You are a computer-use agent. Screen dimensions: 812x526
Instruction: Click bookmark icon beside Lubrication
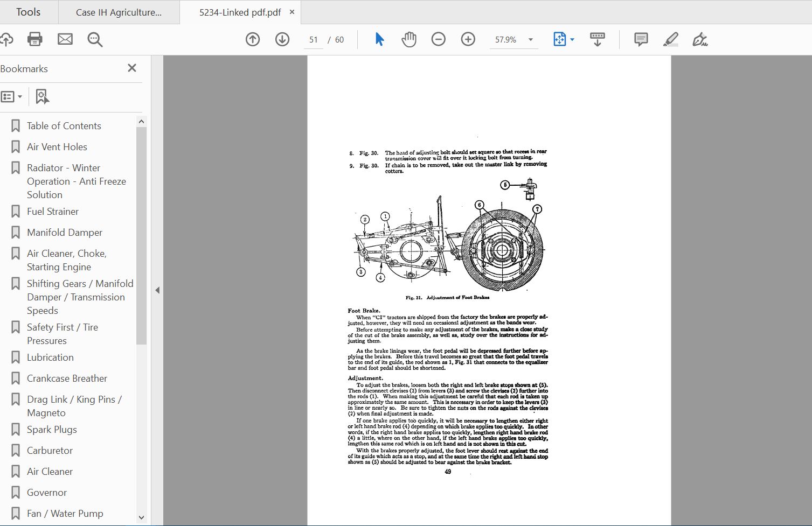pos(16,357)
